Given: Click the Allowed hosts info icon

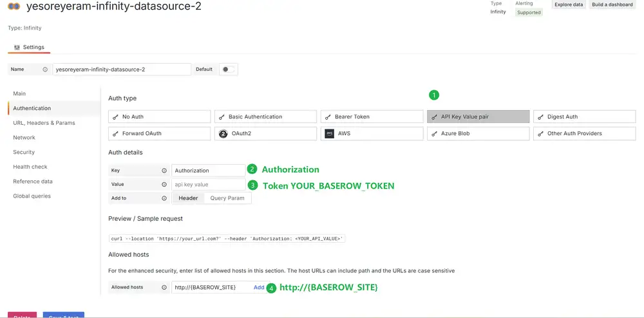Looking at the screenshot, I should pyautogui.click(x=164, y=287).
